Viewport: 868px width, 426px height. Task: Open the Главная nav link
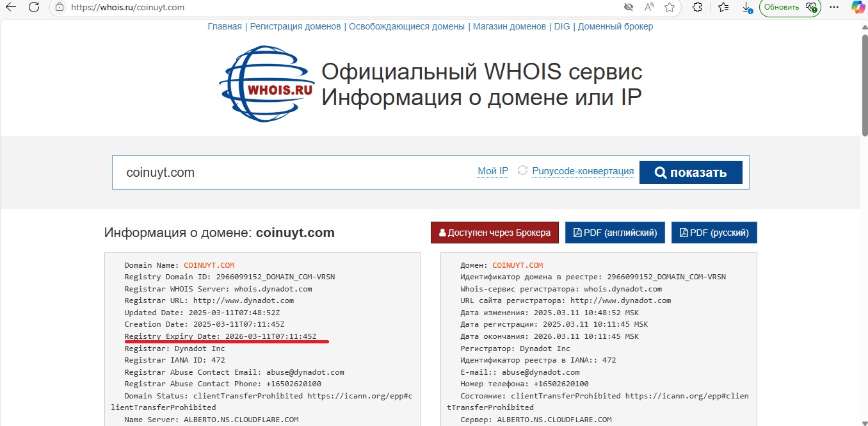click(225, 26)
